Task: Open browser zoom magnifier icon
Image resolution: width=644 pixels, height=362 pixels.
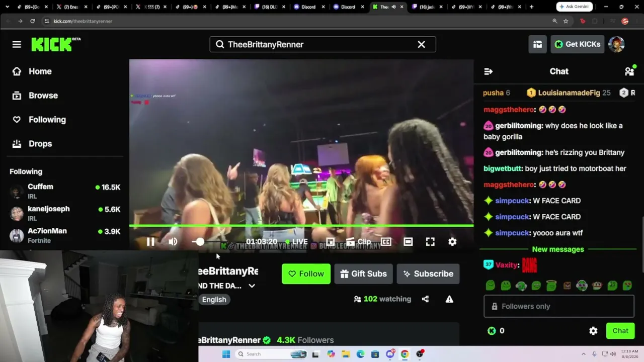Action: coord(554,21)
